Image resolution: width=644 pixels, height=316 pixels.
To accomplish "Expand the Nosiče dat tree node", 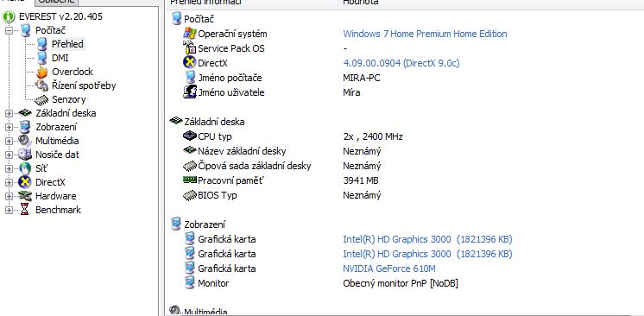I will click(x=9, y=155).
